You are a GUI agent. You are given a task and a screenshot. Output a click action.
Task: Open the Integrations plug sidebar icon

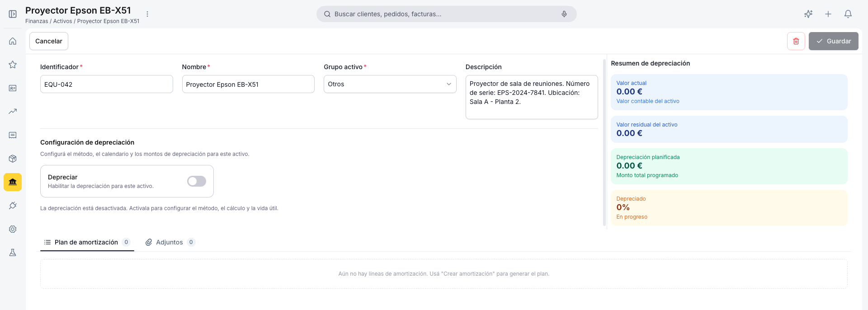coord(13,206)
